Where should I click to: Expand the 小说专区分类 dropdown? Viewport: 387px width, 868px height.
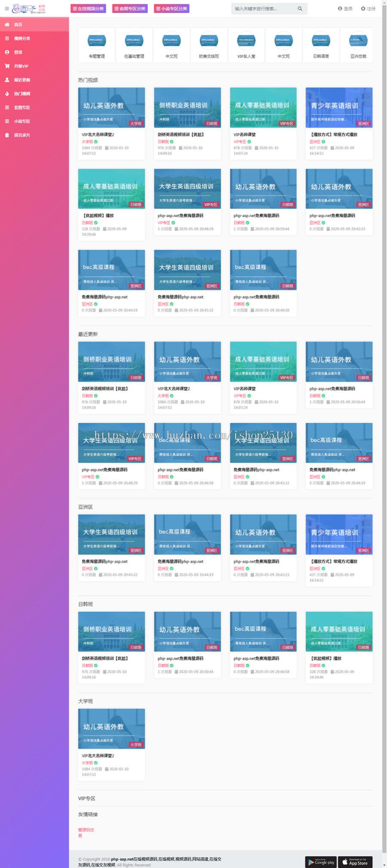(x=172, y=9)
